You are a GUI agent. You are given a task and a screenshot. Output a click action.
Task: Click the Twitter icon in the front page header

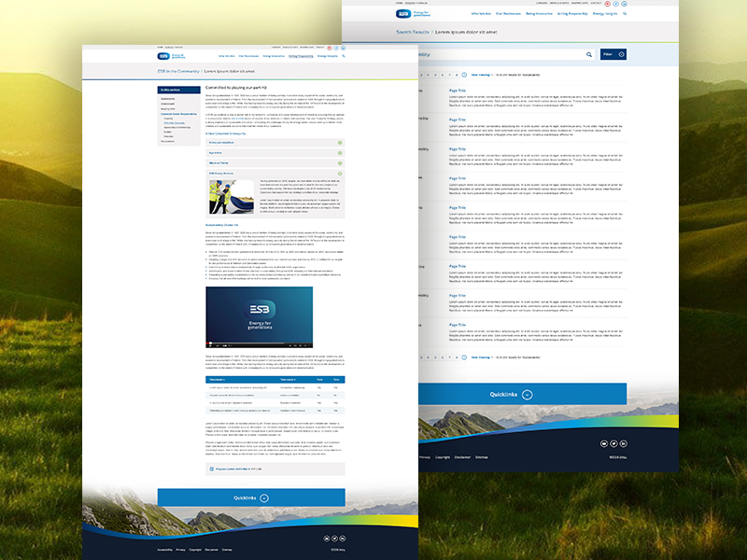click(x=336, y=48)
